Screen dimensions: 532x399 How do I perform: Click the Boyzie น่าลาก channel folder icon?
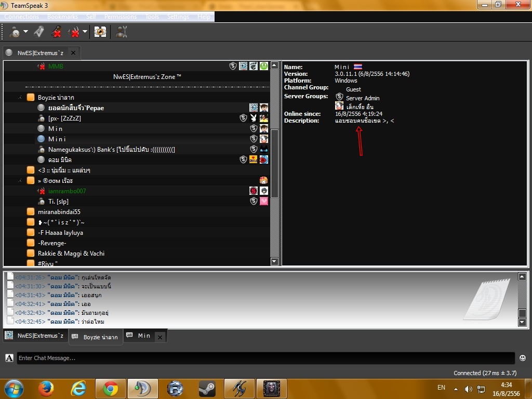[31, 97]
